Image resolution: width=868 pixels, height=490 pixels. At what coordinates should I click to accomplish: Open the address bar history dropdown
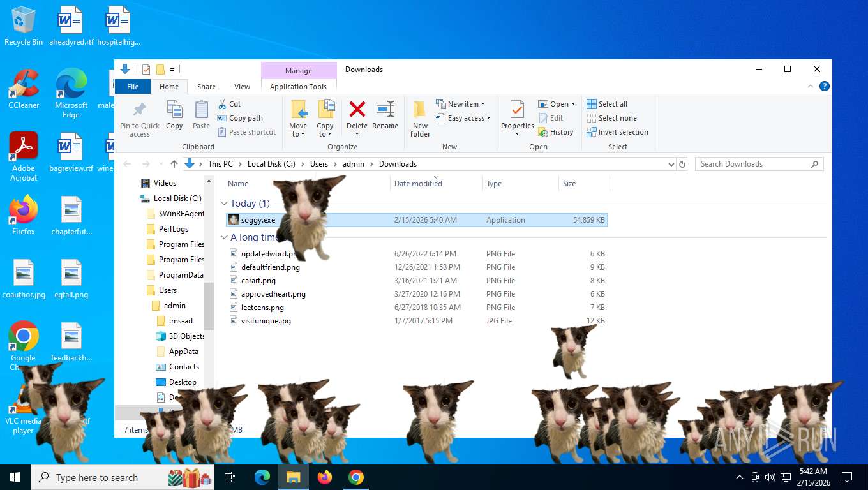(671, 164)
